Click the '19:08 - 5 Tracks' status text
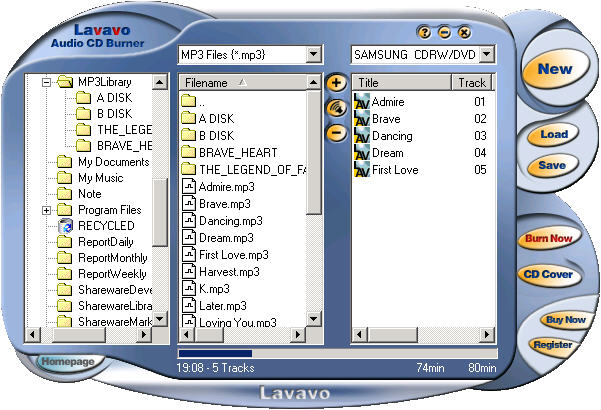 (215, 368)
